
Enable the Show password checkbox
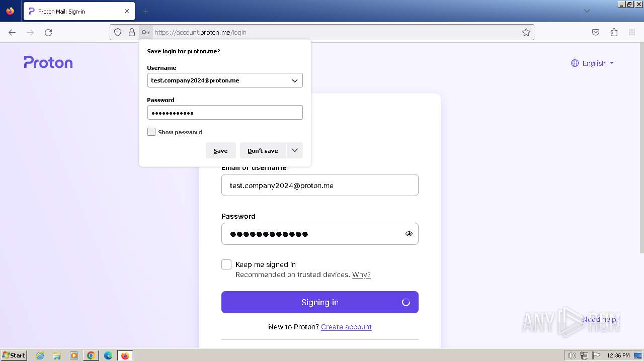[x=151, y=132]
